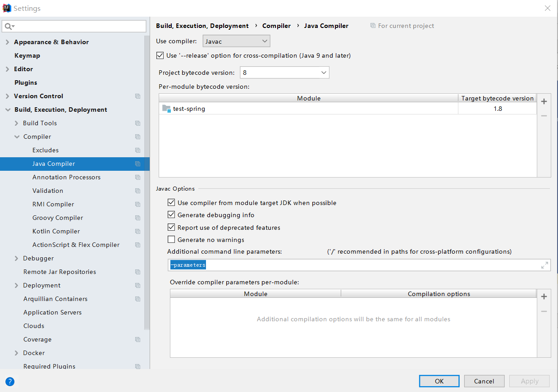Open Plugins settings

pos(26,82)
